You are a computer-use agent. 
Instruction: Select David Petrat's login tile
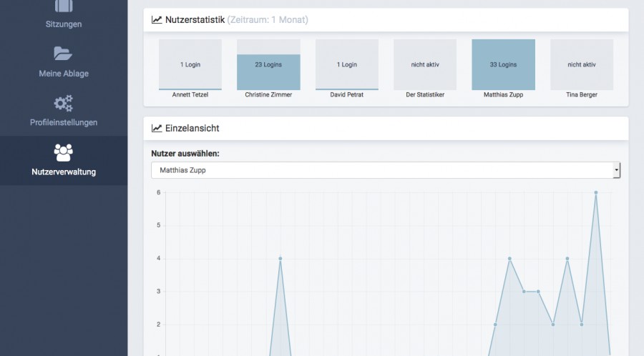pos(346,64)
